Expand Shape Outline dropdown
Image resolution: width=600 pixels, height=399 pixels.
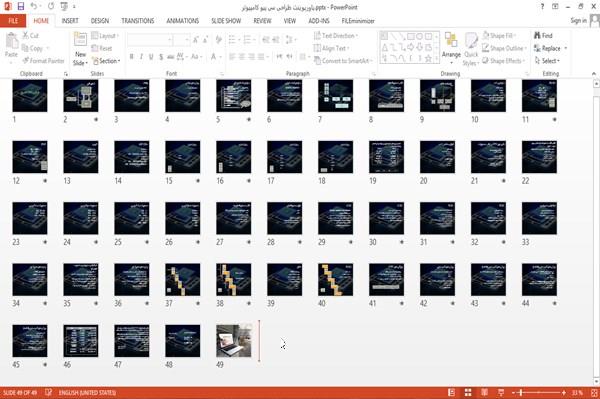tap(505, 48)
